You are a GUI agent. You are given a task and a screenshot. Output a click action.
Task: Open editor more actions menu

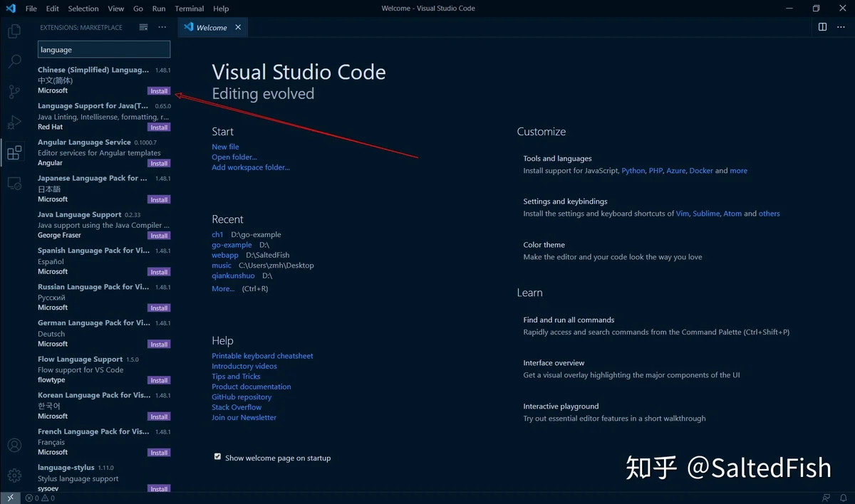pos(841,27)
